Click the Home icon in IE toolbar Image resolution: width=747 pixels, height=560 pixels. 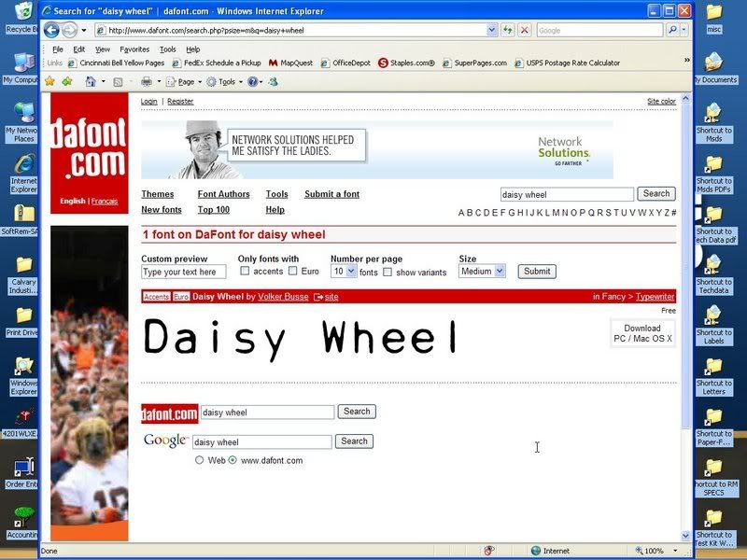point(91,81)
